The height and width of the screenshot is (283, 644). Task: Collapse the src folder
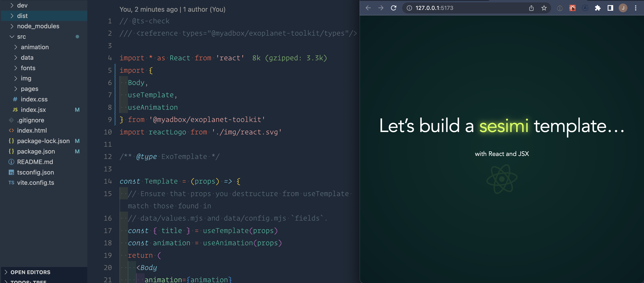coord(21,37)
